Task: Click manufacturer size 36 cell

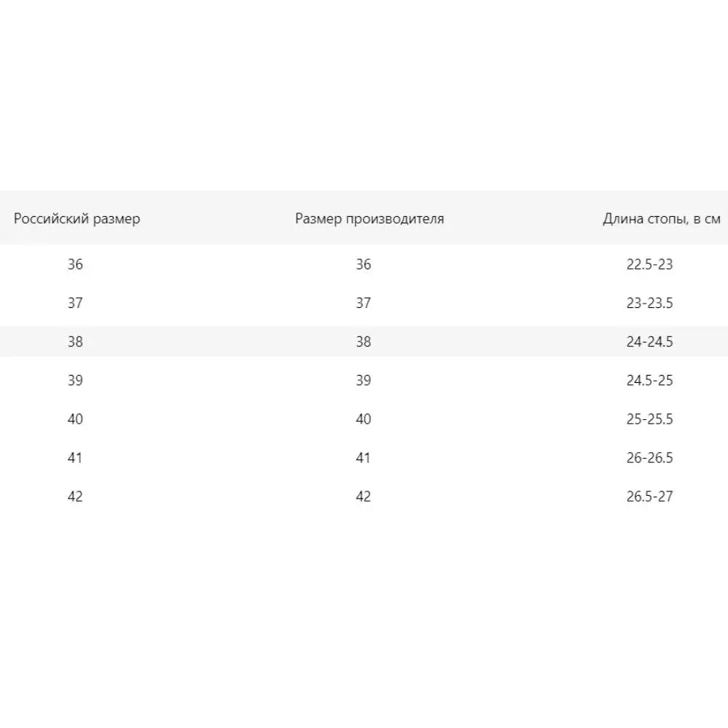Action: point(363,264)
